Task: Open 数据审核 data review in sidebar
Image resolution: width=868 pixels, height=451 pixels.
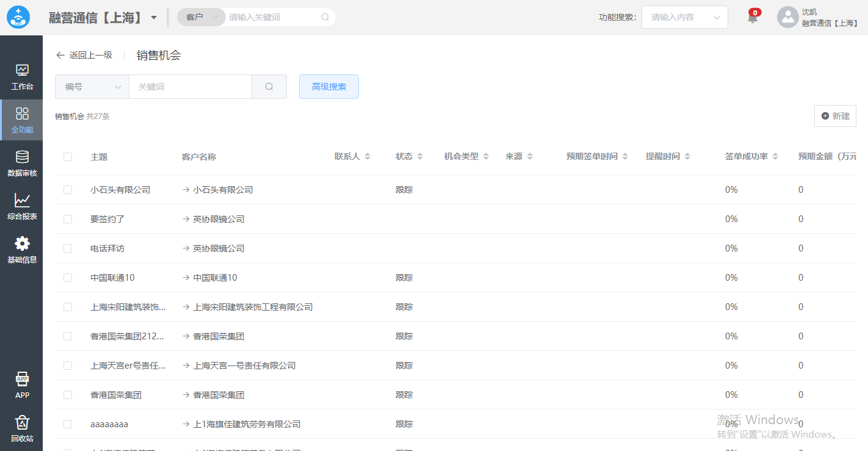Action: pyautogui.click(x=22, y=157)
